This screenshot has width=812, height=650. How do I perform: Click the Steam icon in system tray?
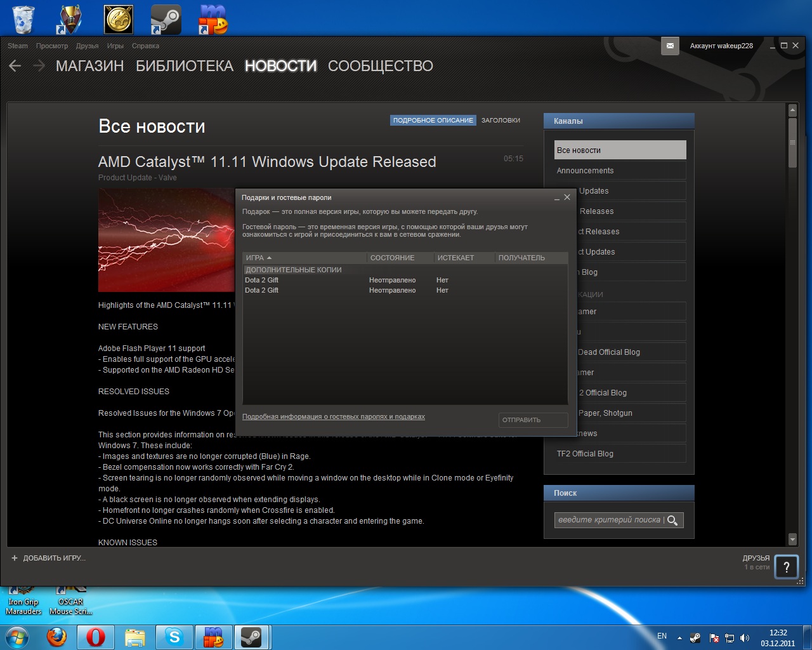click(x=696, y=638)
